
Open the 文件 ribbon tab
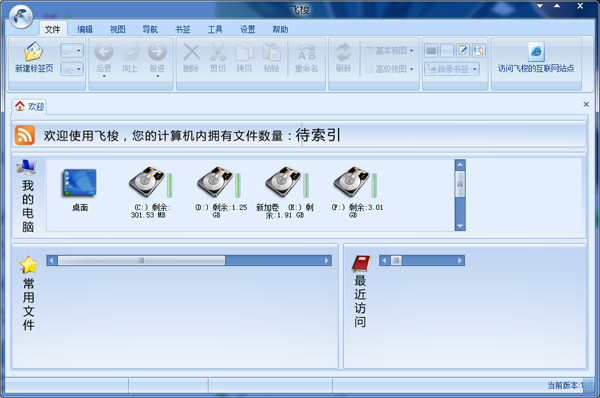pyautogui.click(x=52, y=29)
